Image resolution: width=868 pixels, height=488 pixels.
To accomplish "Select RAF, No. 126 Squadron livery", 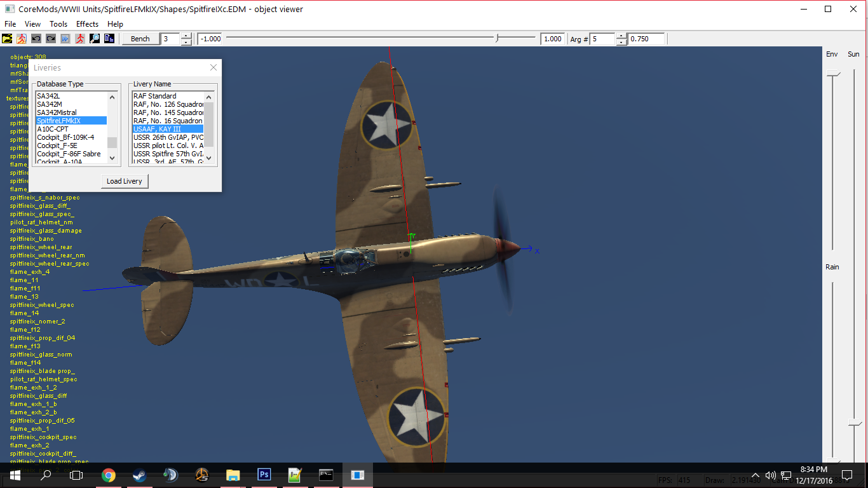I will 168,104.
